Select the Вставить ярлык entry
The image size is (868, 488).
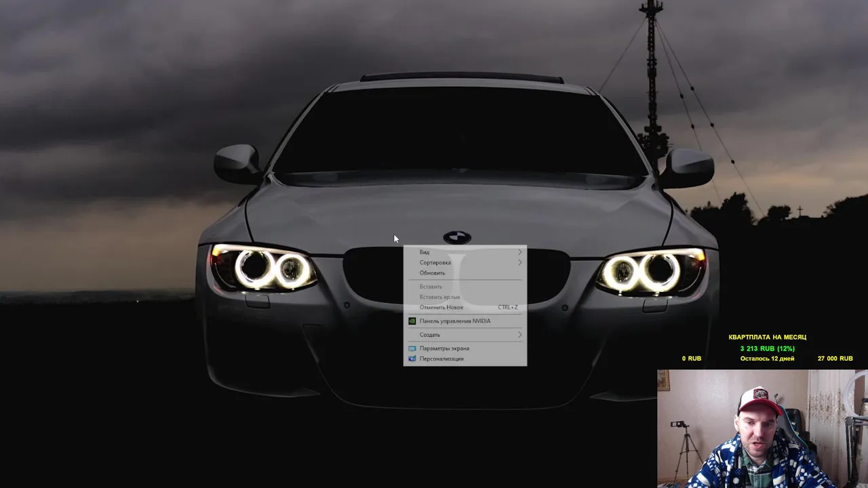465,297
